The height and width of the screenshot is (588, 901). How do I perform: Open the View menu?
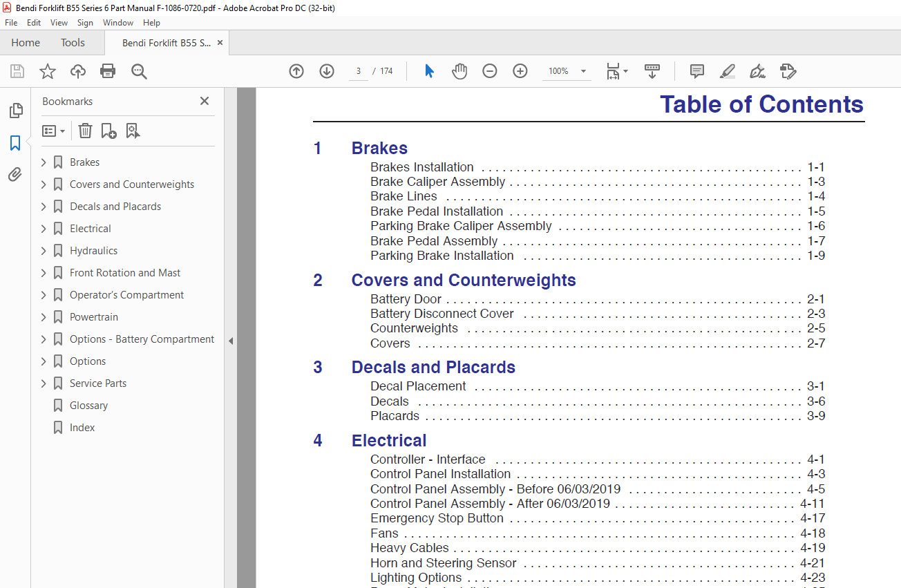click(x=59, y=23)
